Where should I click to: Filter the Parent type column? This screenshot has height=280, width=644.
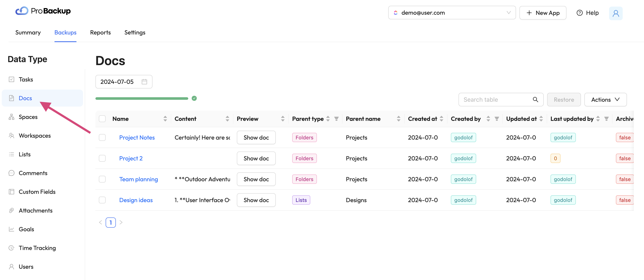[x=336, y=119]
